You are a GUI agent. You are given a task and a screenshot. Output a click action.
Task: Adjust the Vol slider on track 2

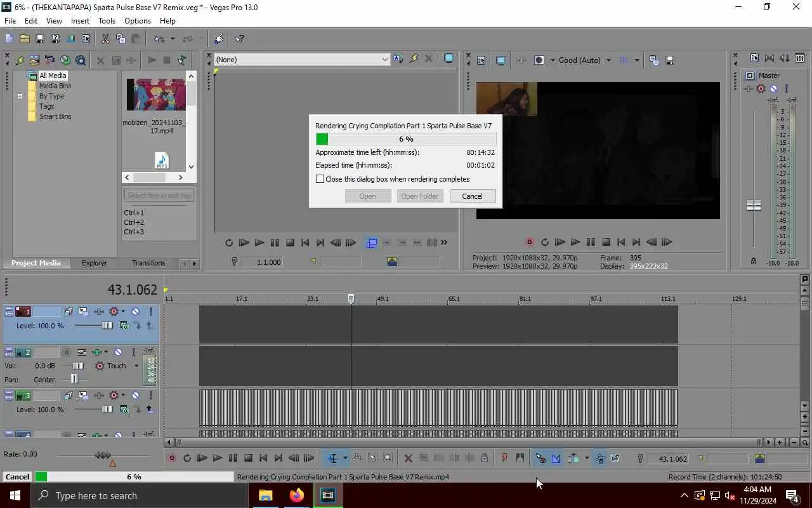tap(77, 366)
